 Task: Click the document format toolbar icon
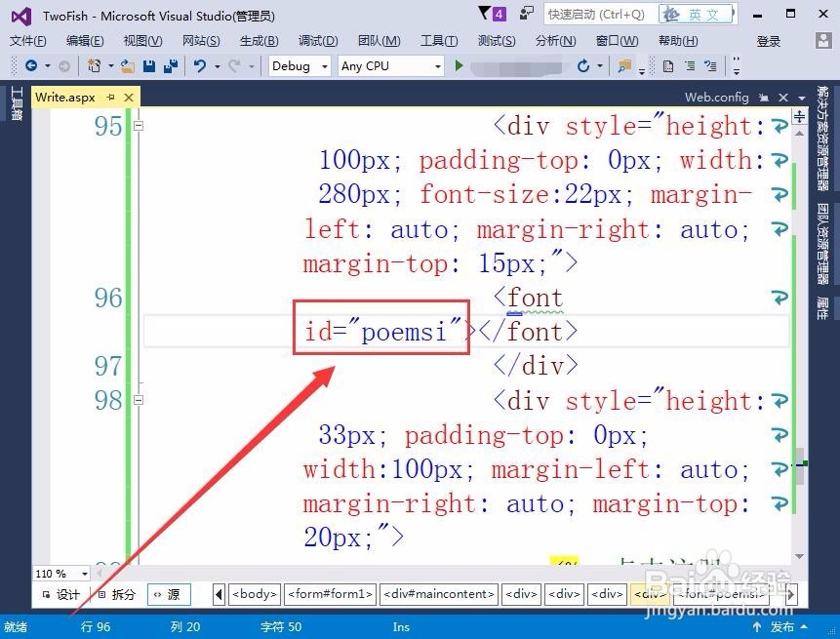coord(668,66)
